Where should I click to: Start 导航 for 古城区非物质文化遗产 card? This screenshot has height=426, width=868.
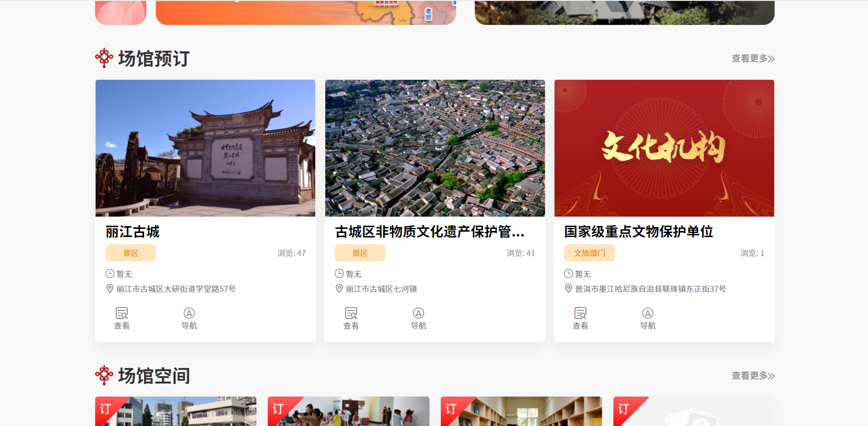click(418, 314)
